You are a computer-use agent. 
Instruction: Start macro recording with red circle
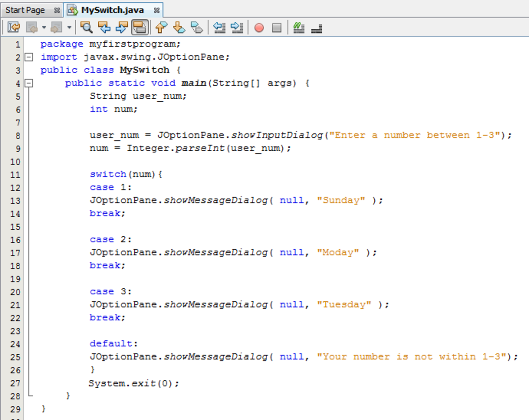[x=259, y=28]
